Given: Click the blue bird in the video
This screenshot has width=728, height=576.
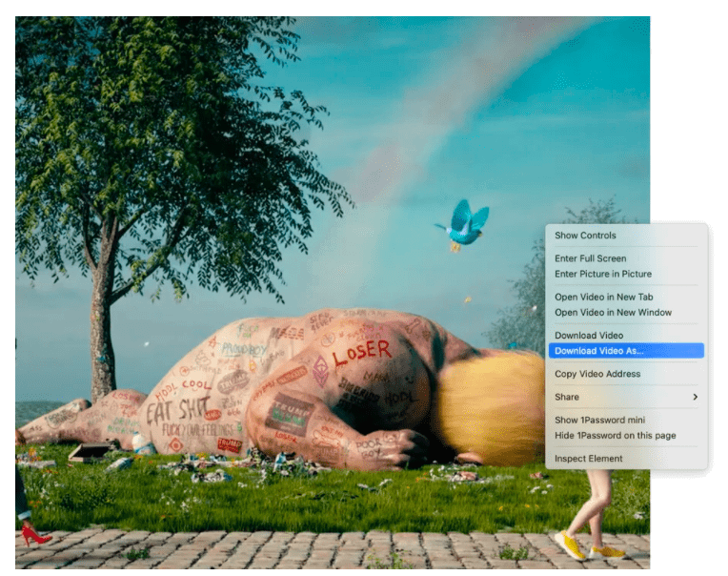Looking at the screenshot, I should point(465,225).
